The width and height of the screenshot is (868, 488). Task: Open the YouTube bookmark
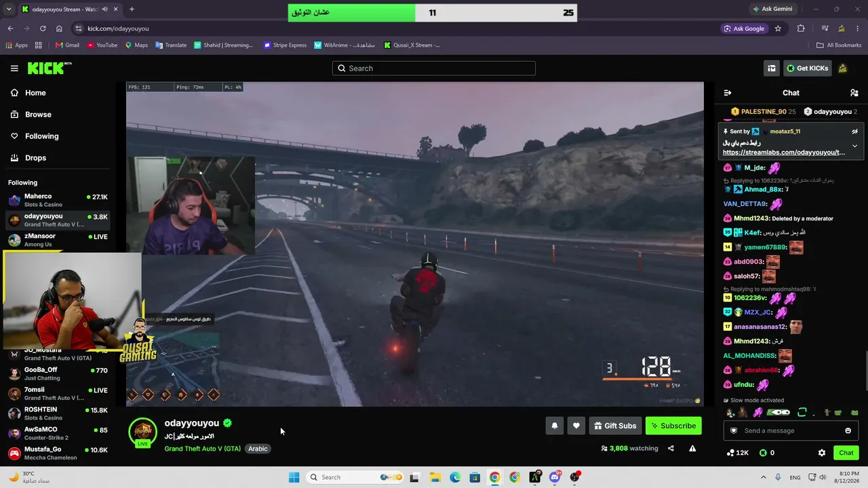pyautogui.click(x=102, y=45)
